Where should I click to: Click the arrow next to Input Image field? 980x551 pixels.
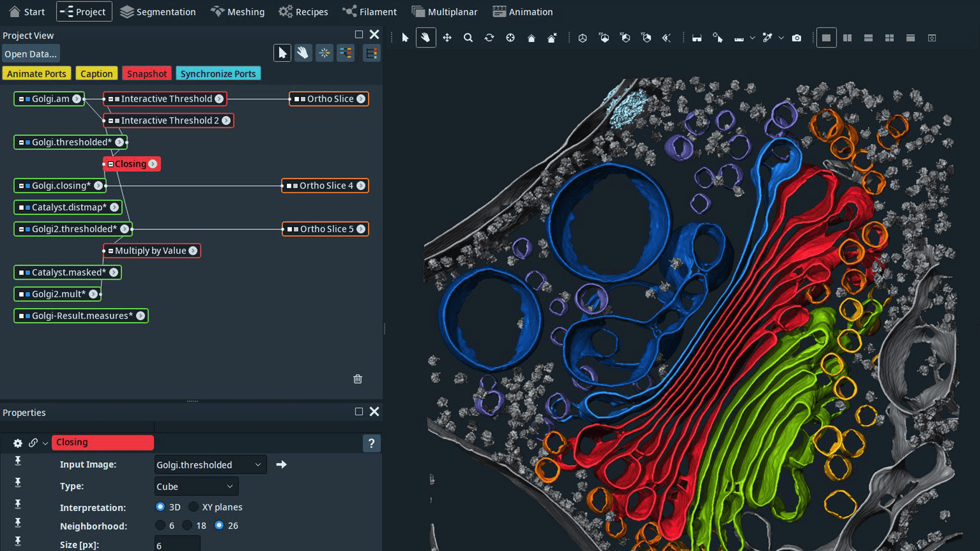pyautogui.click(x=281, y=465)
